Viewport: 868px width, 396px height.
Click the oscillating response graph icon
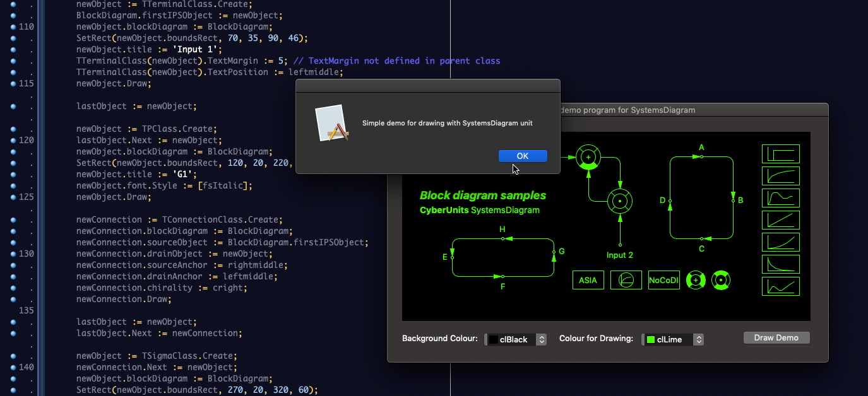click(x=781, y=198)
